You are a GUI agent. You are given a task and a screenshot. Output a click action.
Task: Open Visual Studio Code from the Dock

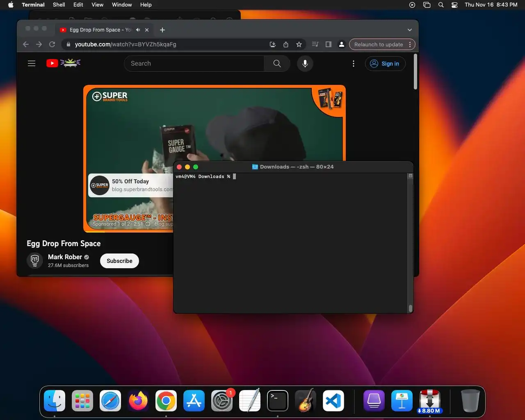click(333, 401)
